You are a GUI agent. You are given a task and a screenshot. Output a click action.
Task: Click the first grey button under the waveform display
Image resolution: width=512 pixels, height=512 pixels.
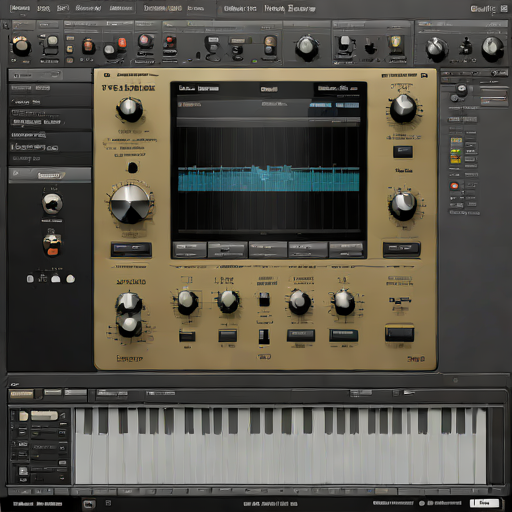click(189, 250)
